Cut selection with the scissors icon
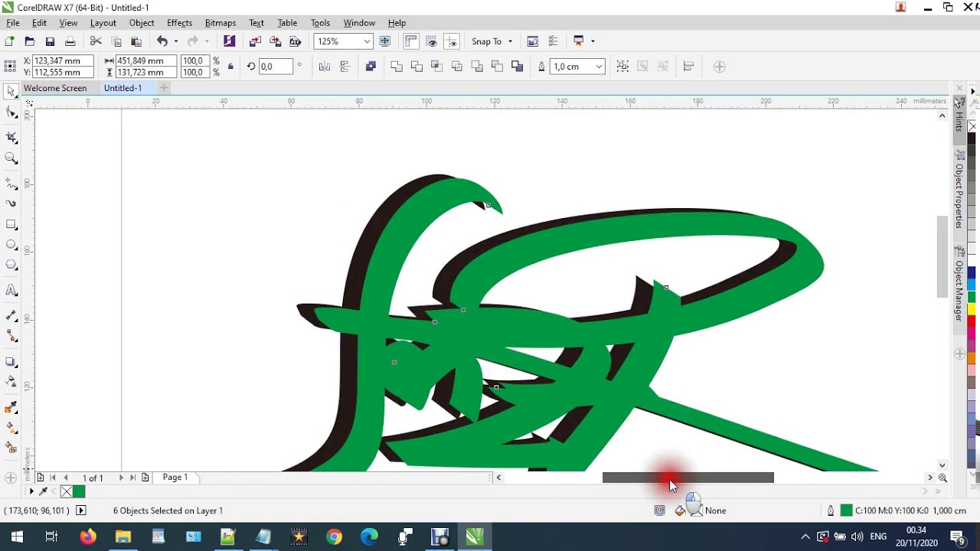This screenshot has width=980, height=551. point(96,41)
